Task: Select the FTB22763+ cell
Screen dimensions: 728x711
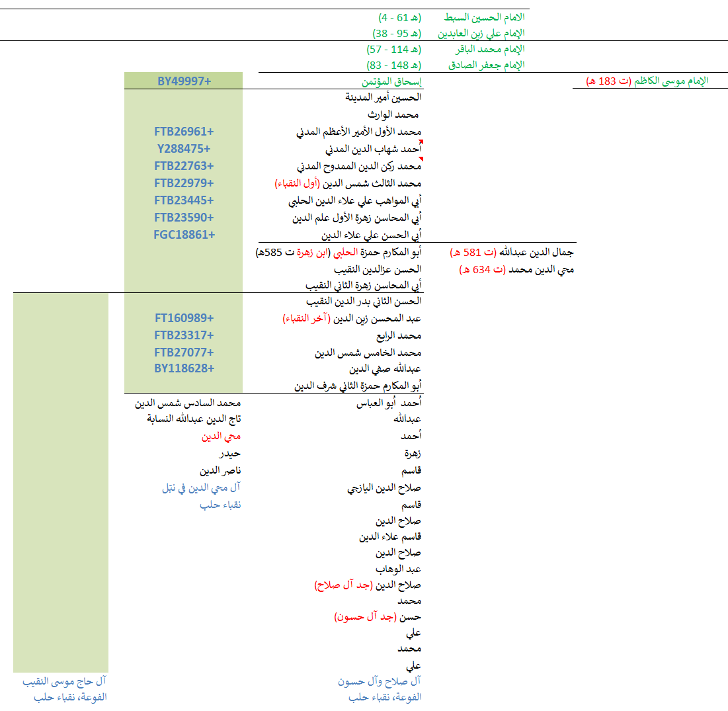Action: 184,166
